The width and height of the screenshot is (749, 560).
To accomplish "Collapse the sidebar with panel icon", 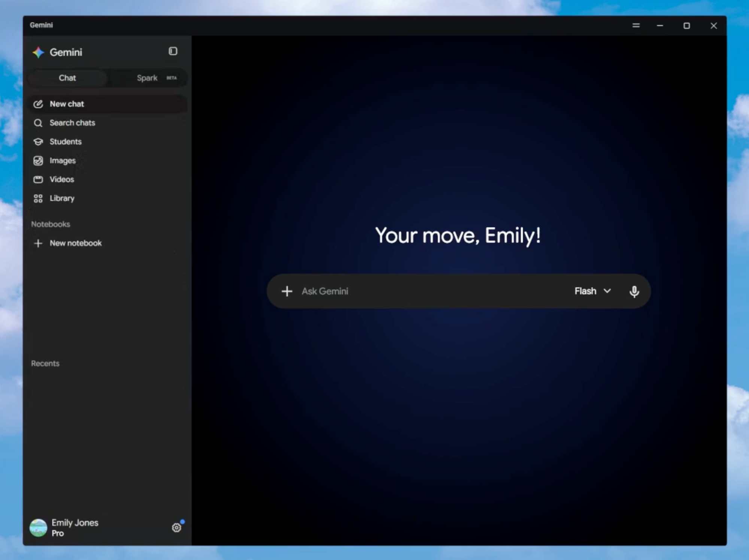I will coord(173,51).
